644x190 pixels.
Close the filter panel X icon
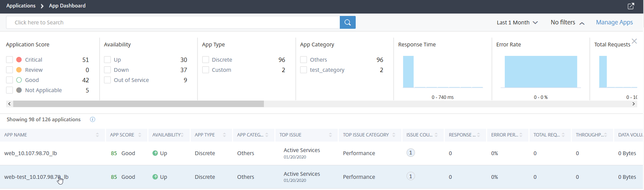[634, 41]
